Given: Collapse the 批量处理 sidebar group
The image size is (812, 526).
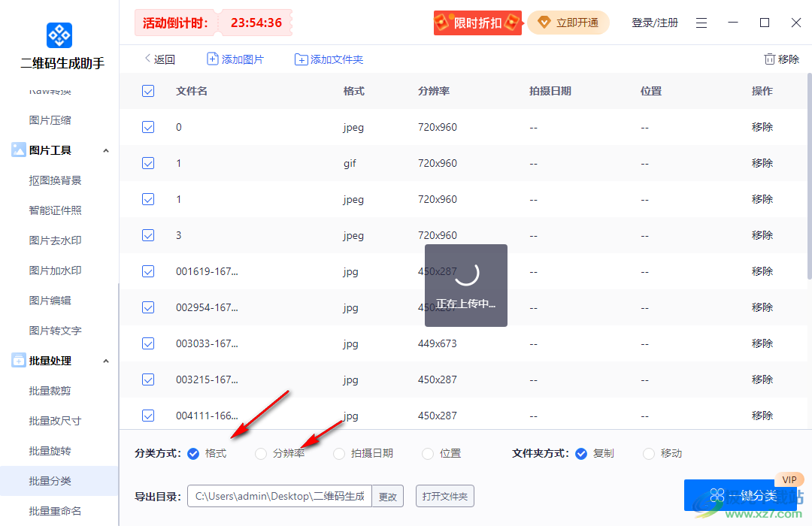Looking at the screenshot, I should coord(105,360).
